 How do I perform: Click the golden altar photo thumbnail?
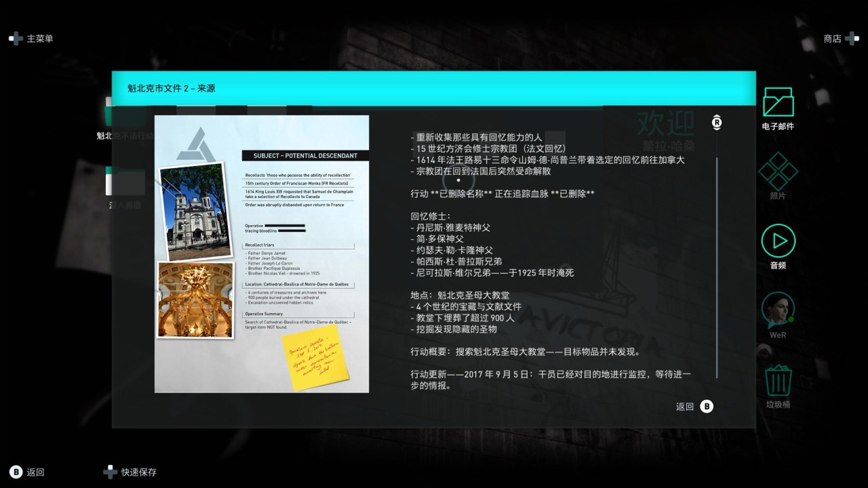(195, 300)
